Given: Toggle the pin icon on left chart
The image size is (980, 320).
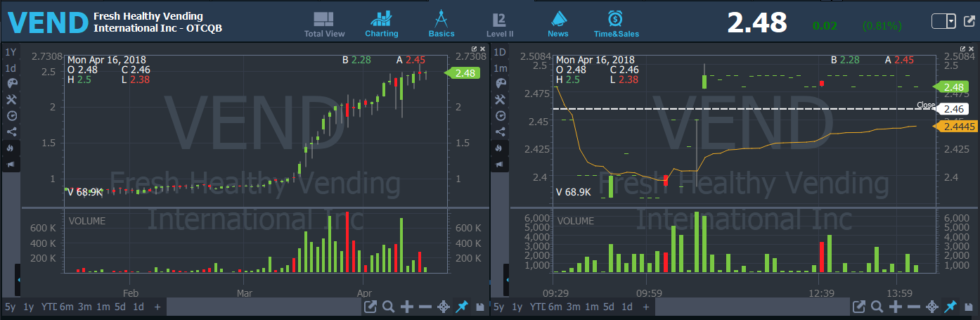Looking at the screenshot, I should click(x=462, y=307).
